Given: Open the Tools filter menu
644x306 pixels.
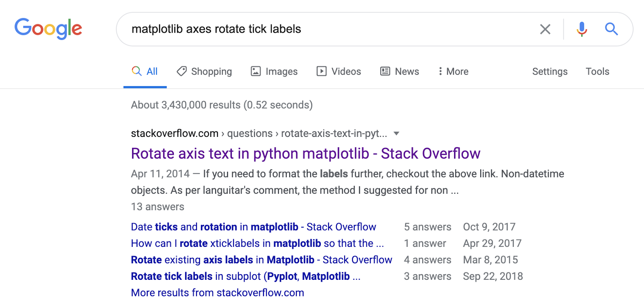Looking at the screenshot, I should pos(597,71).
